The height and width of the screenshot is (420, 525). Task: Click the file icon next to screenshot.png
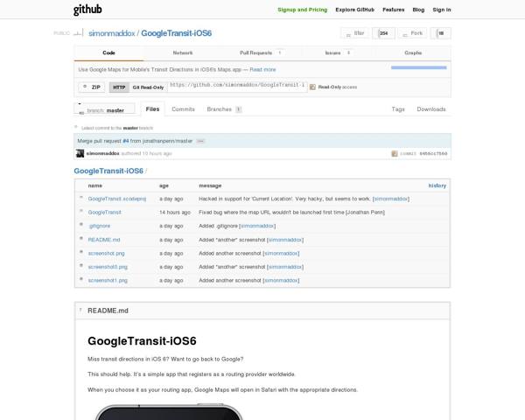tap(80, 253)
